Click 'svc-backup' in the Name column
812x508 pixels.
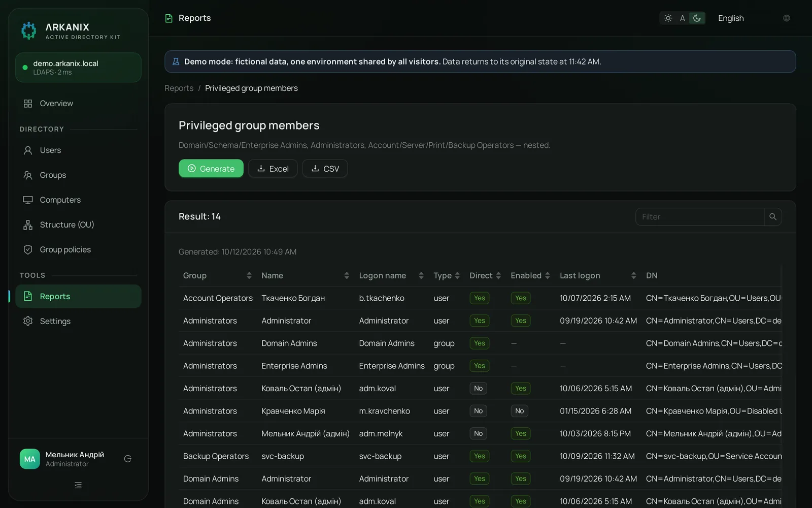pyautogui.click(x=283, y=456)
